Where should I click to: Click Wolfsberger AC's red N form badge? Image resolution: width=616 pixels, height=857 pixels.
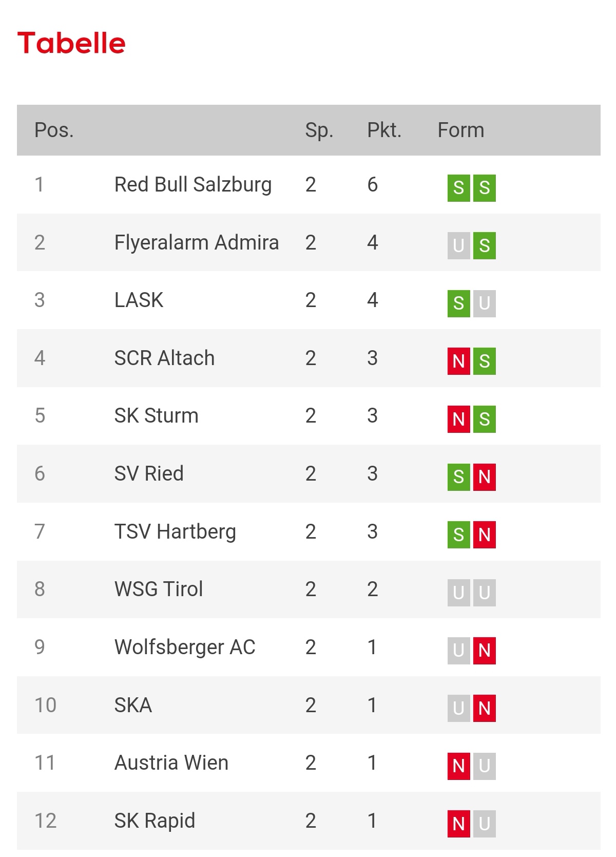485,651
